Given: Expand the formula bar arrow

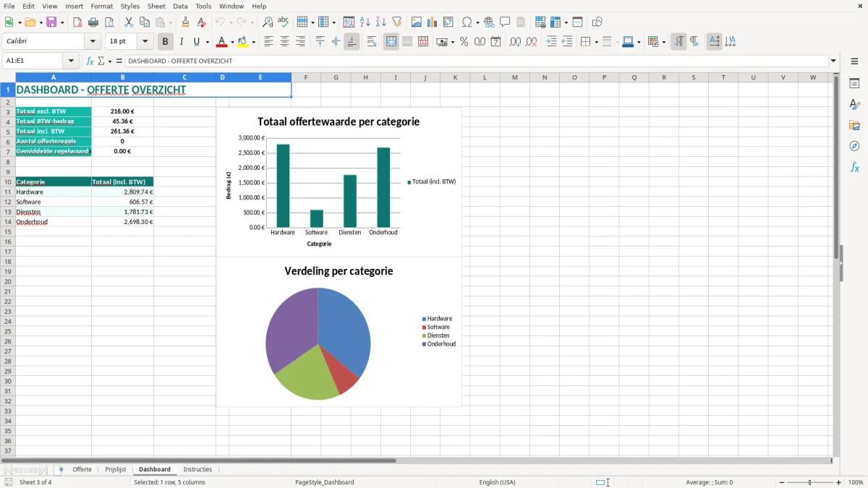Looking at the screenshot, I should click(833, 61).
